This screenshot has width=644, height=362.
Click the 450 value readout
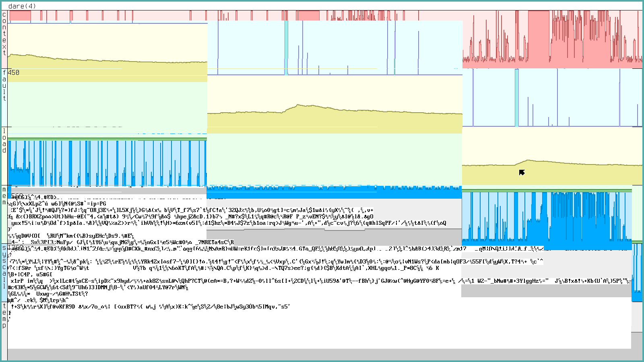(14, 72)
